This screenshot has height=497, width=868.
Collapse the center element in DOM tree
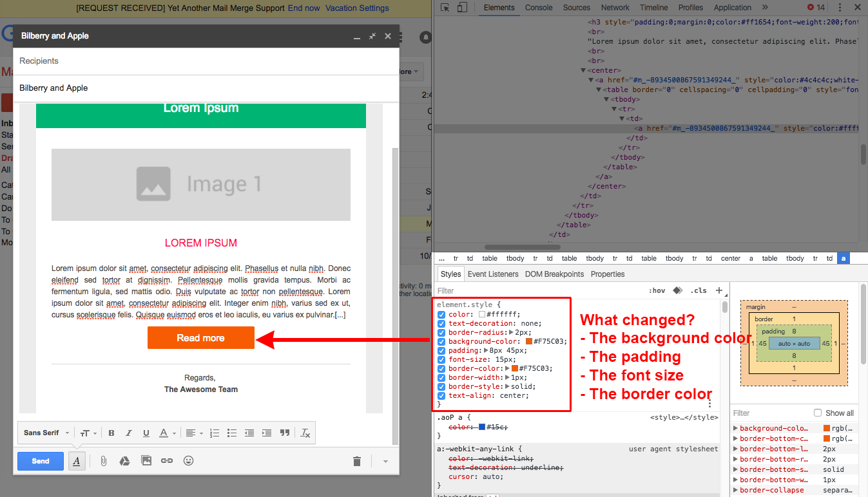[x=584, y=70]
